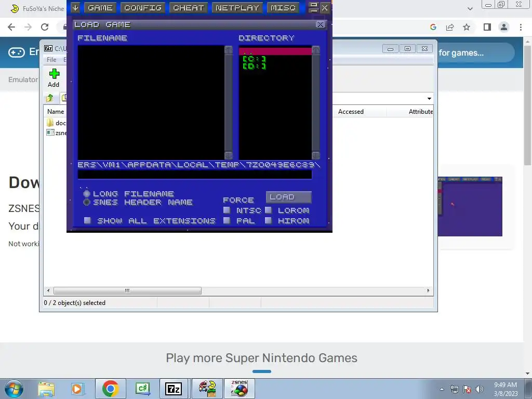The height and width of the screenshot is (399, 532).
Task: Open Chrome profile icon
Action: 504,27
